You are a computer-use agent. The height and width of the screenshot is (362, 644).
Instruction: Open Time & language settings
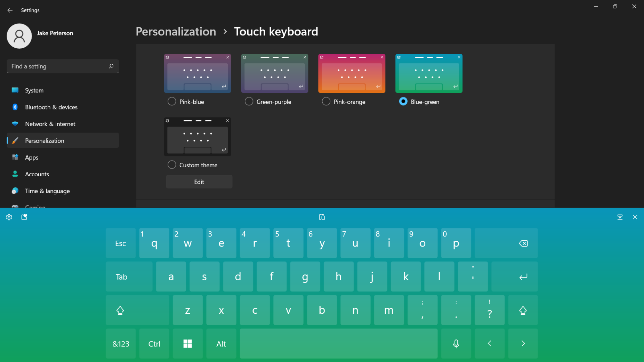63,191
